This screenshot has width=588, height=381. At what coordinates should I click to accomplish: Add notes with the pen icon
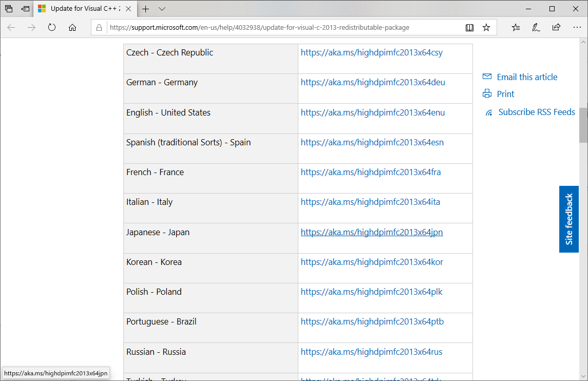tap(536, 27)
